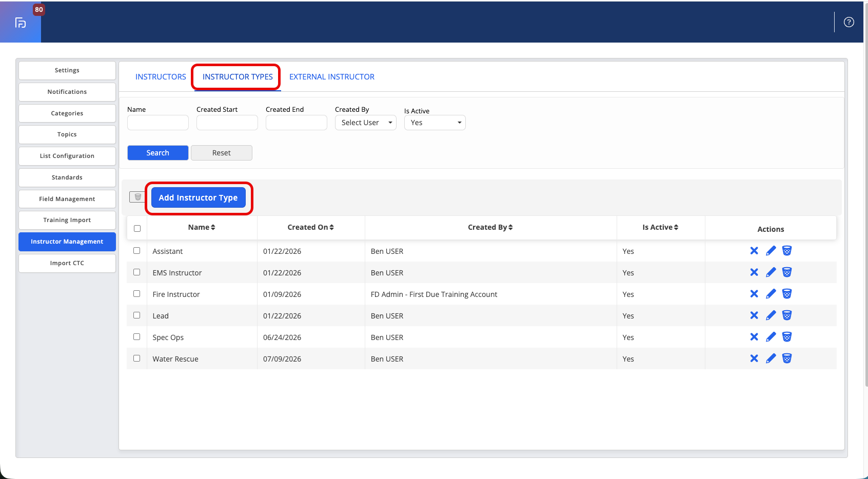The image size is (868, 479).
Task: Select the Instructor Types tab
Action: pyautogui.click(x=238, y=77)
